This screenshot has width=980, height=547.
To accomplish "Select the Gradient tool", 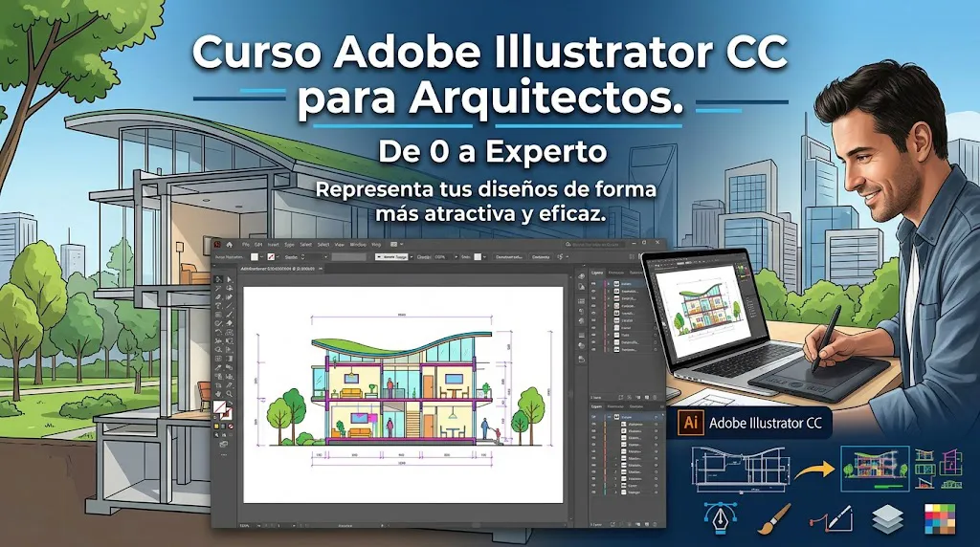I will [x=230, y=359].
